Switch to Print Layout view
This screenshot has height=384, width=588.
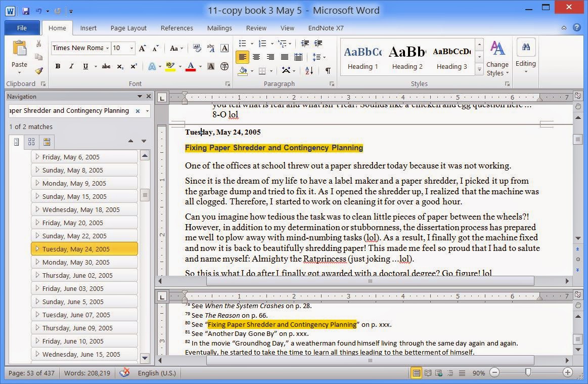click(416, 373)
